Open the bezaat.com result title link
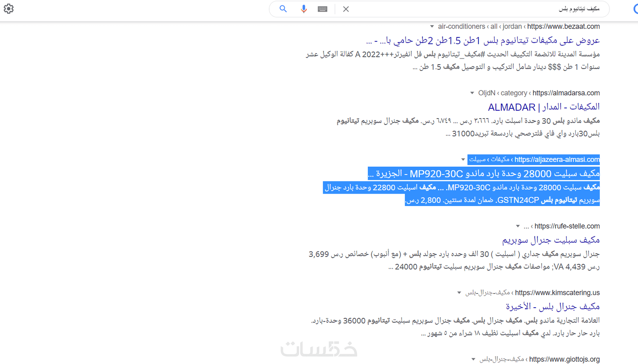The height and width of the screenshot is (364, 638). click(x=483, y=40)
